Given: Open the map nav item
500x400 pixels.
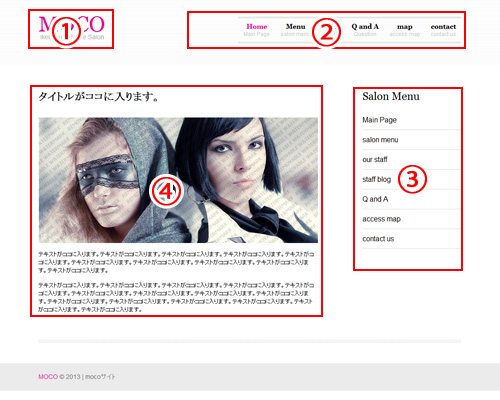Looking at the screenshot, I should (x=405, y=30).
